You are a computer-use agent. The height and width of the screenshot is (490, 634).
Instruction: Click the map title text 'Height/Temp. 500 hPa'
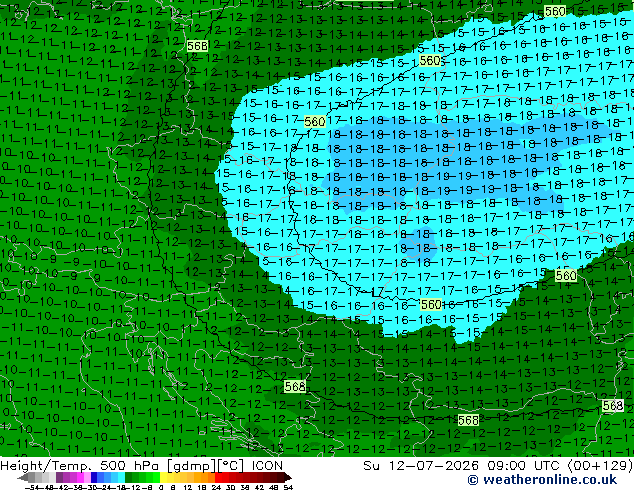tap(80, 466)
